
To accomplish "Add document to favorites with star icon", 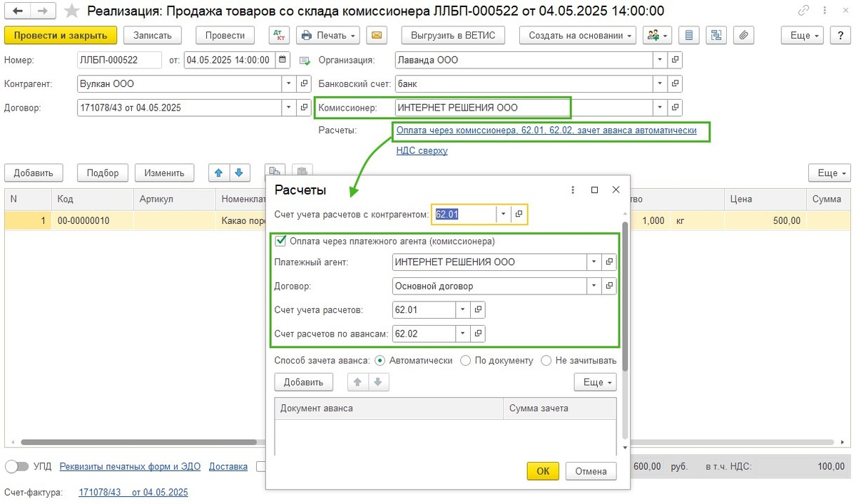I will (71, 11).
